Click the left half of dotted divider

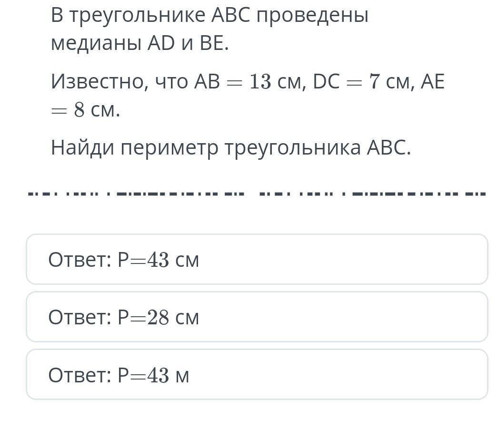tap(136, 194)
